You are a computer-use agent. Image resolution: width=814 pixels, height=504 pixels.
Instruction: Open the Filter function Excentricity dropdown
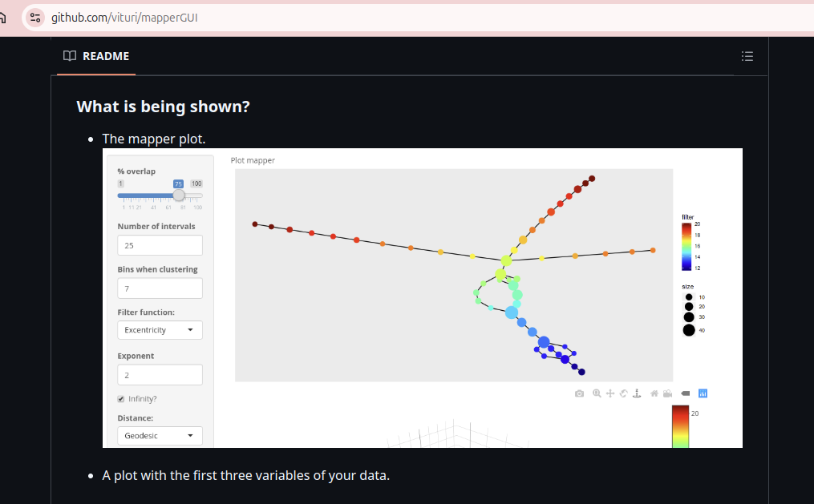pyautogui.click(x=160, y=330)
